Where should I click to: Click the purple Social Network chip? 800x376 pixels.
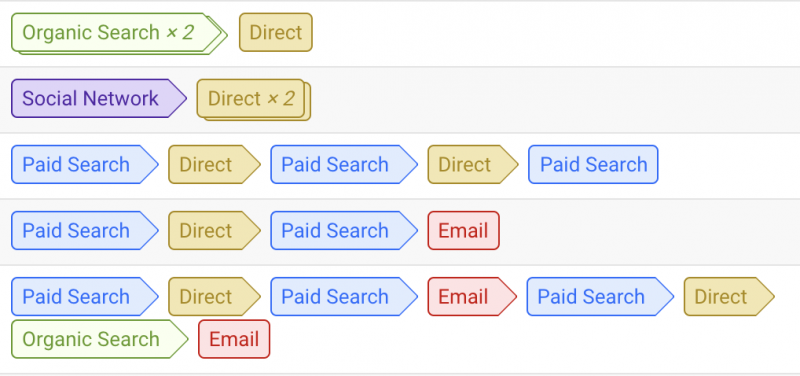[99, 98]
